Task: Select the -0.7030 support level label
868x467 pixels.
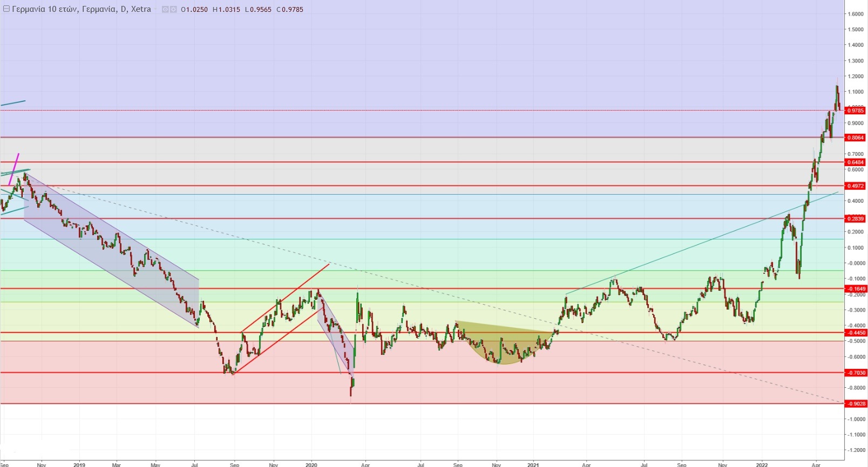Action: pos(856,373)
